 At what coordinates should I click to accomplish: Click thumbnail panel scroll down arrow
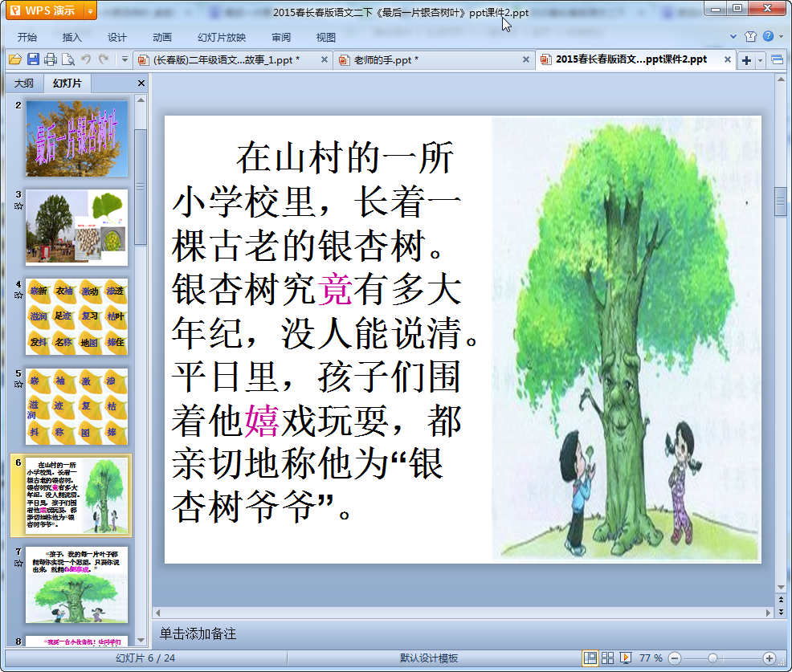141,640
